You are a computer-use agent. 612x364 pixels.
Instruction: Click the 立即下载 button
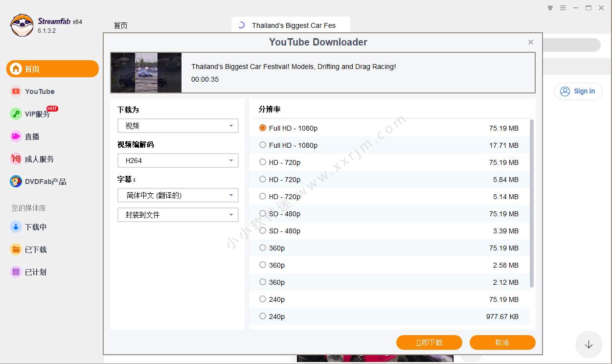[x=429, y=342]
